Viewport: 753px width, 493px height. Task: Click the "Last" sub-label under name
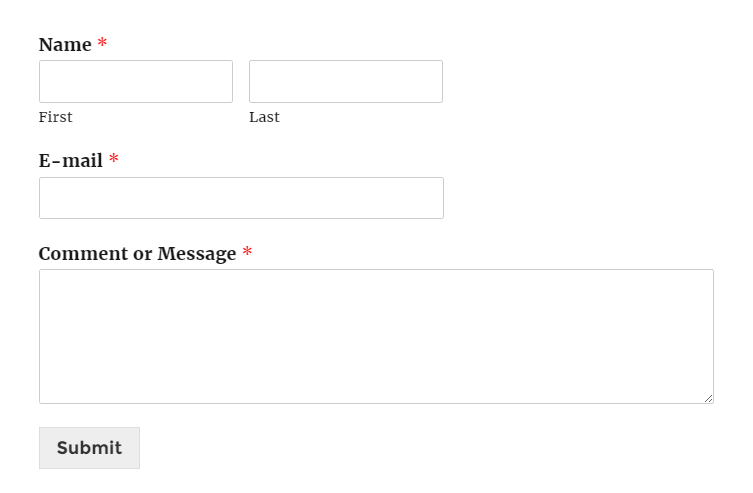[264, 117]
